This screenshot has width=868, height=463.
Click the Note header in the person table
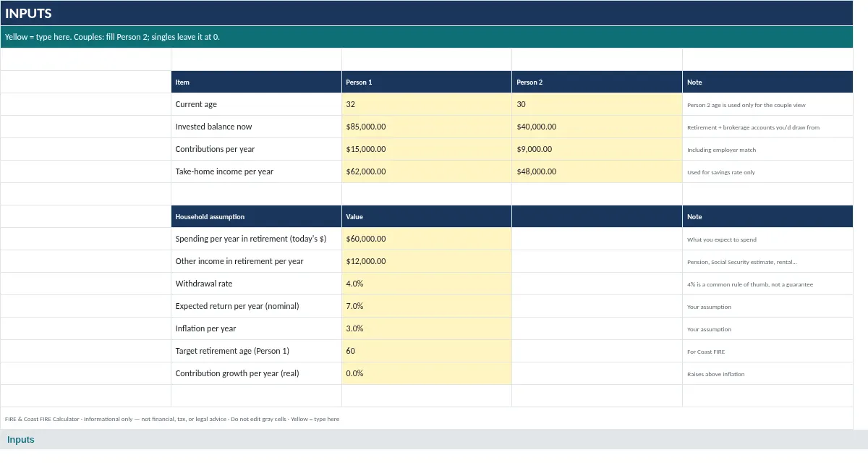coord(767,82)
